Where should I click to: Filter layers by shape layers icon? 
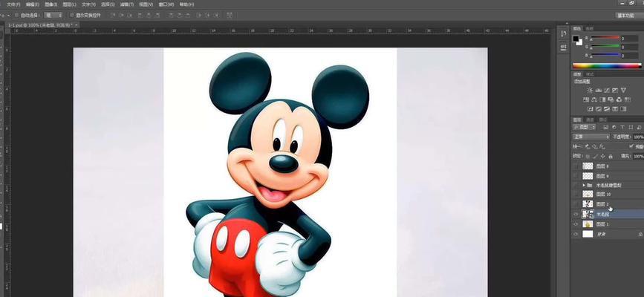tap(631, 128)
